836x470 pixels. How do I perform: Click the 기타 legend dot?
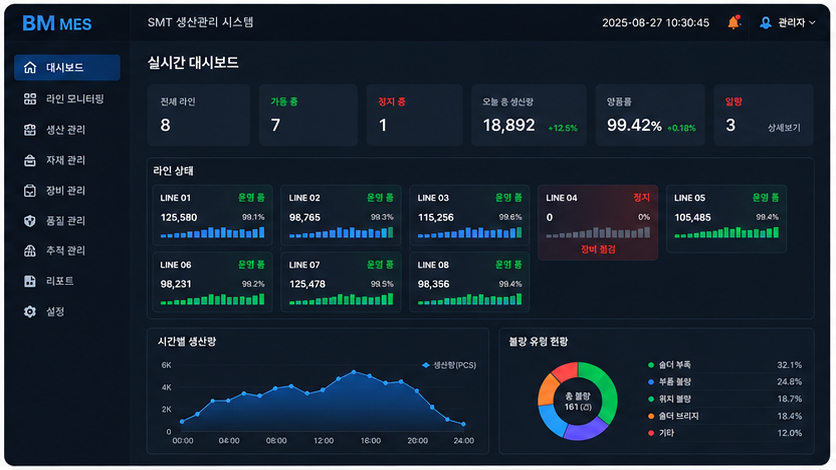(651, 433)
